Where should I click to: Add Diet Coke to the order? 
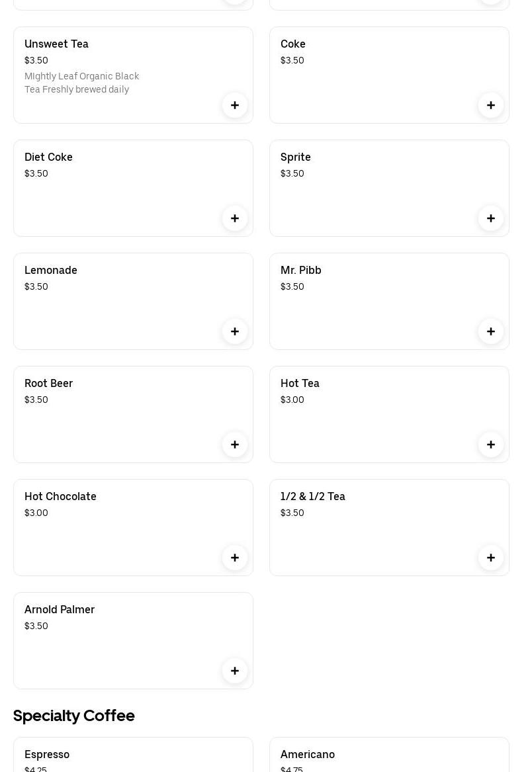pos(235,218)
